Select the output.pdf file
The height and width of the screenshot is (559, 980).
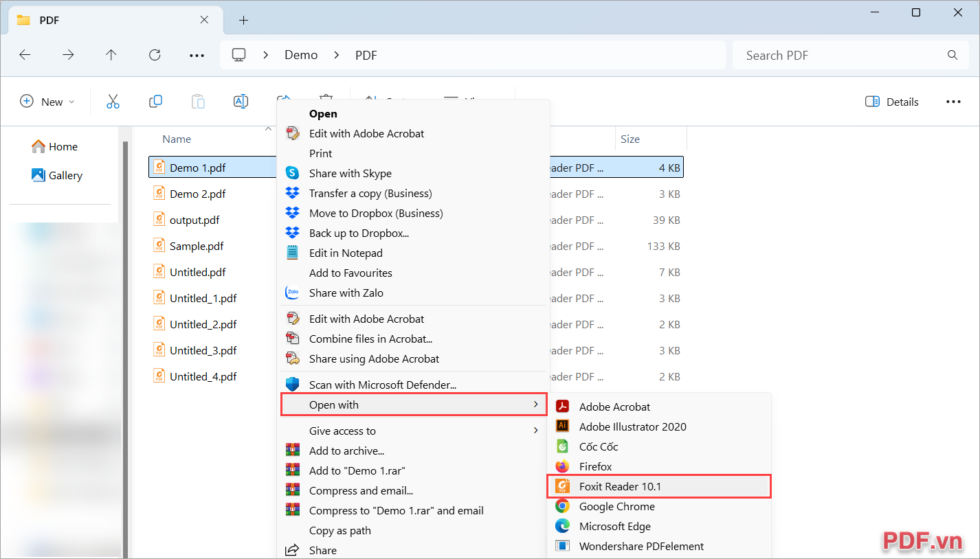point(194,220)
